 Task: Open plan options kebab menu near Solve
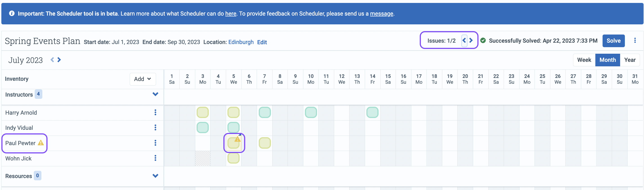click(x=635, y=40)
